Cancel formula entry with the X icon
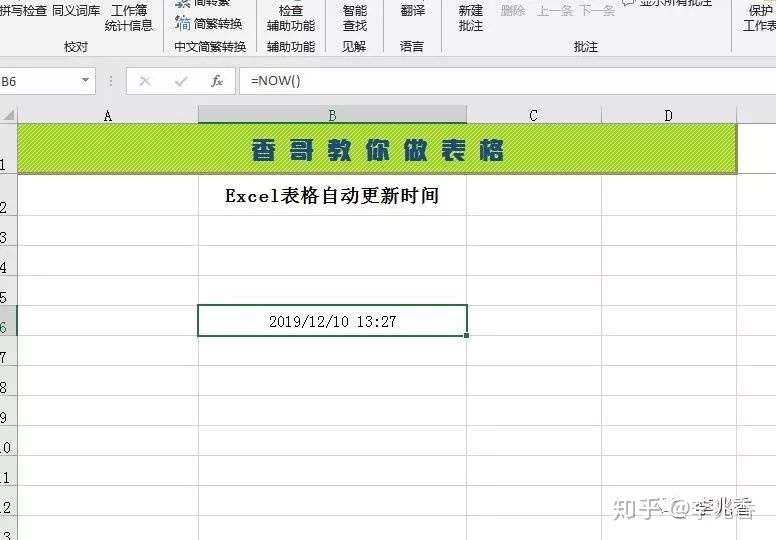The image size is (776, 540). click(x=145, y=81)
